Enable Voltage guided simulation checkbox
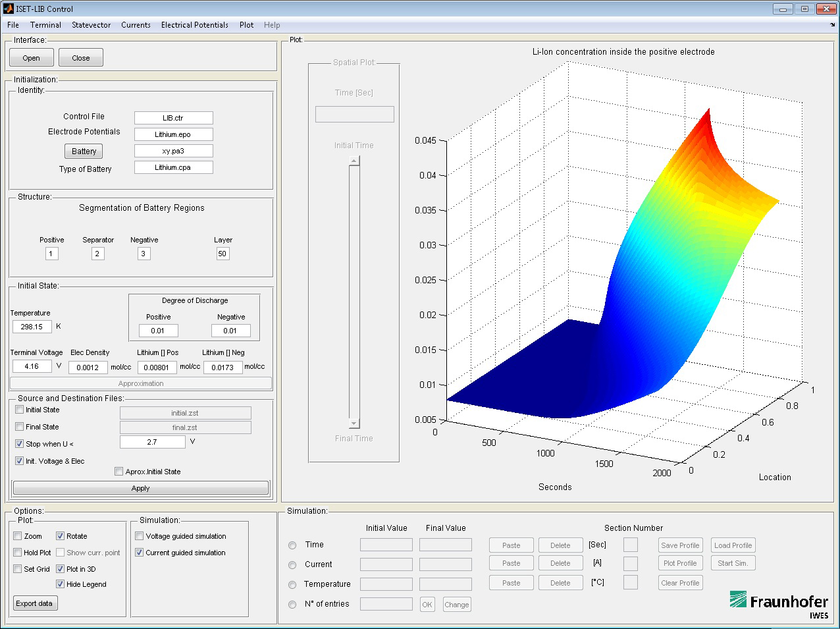The image size is (840, 629). 139,536
